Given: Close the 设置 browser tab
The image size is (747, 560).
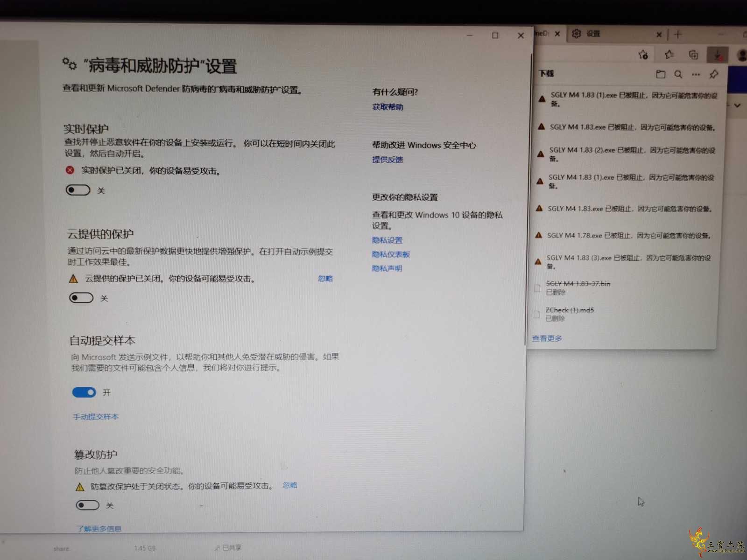Looking at the screenshot, I should pos(659,35).
